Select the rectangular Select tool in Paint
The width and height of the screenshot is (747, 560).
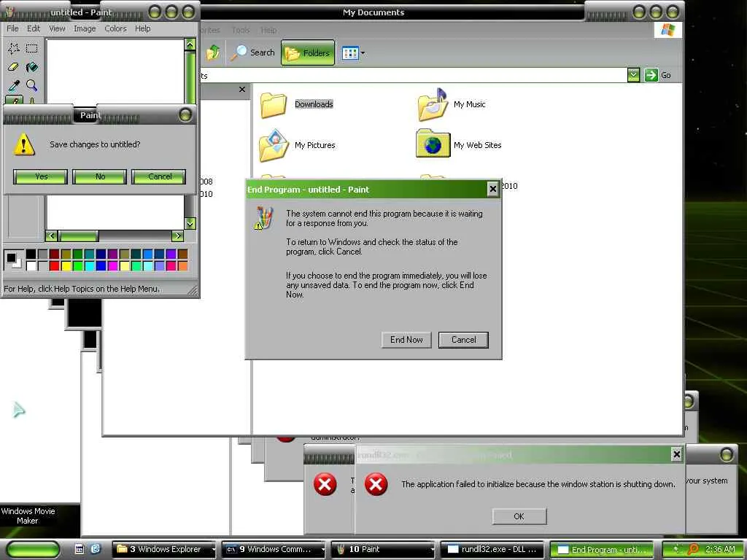(32, 48)
